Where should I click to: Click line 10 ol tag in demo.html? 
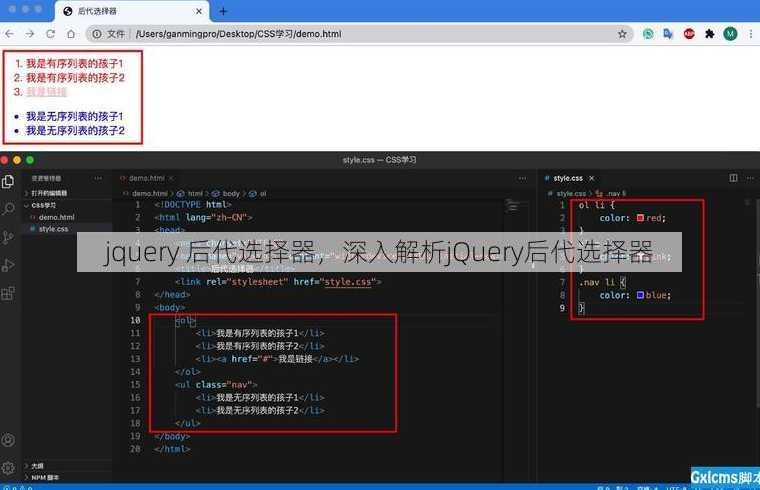pos(185,320)
